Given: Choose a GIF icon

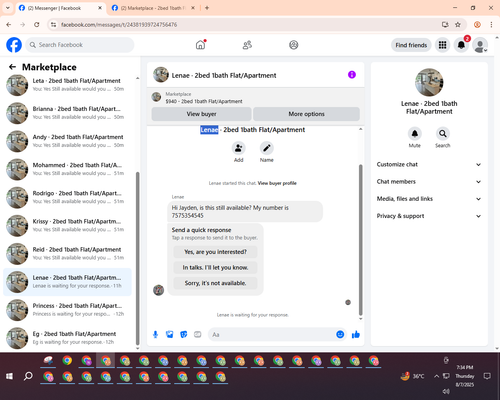Looking at the screenshot, I should (x=198, y=334).
